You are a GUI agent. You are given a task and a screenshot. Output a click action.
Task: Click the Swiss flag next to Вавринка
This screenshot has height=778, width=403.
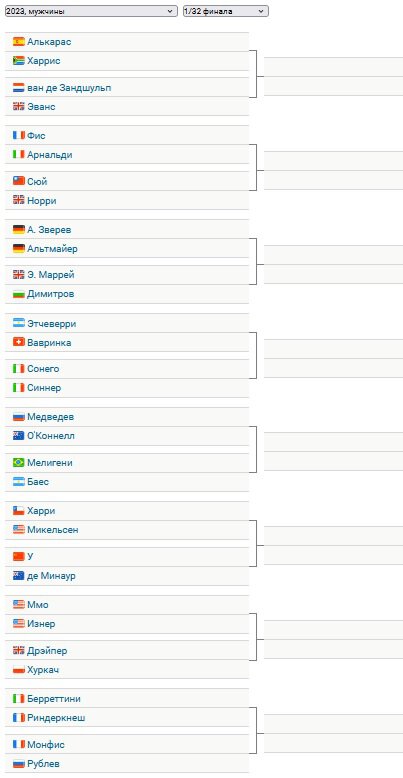tap(19, 343)
